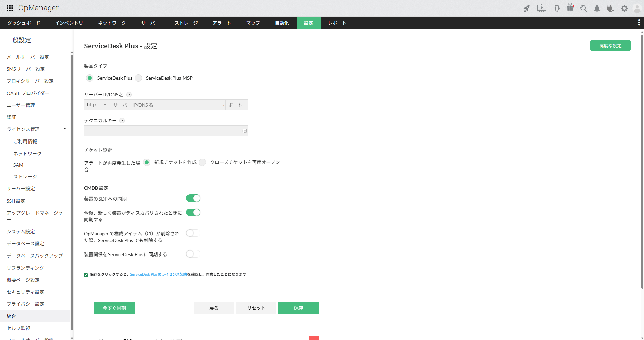Open システム設定 in sidebar

21,232
